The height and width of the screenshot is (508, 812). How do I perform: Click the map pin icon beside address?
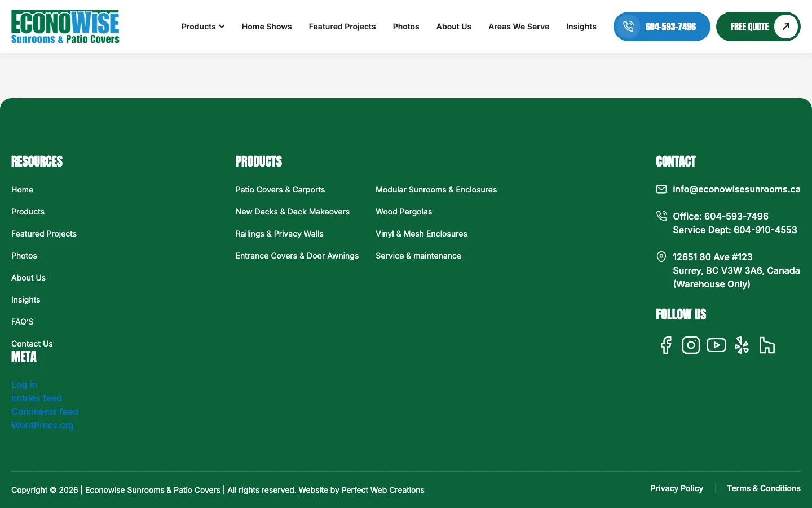point(661,257)
